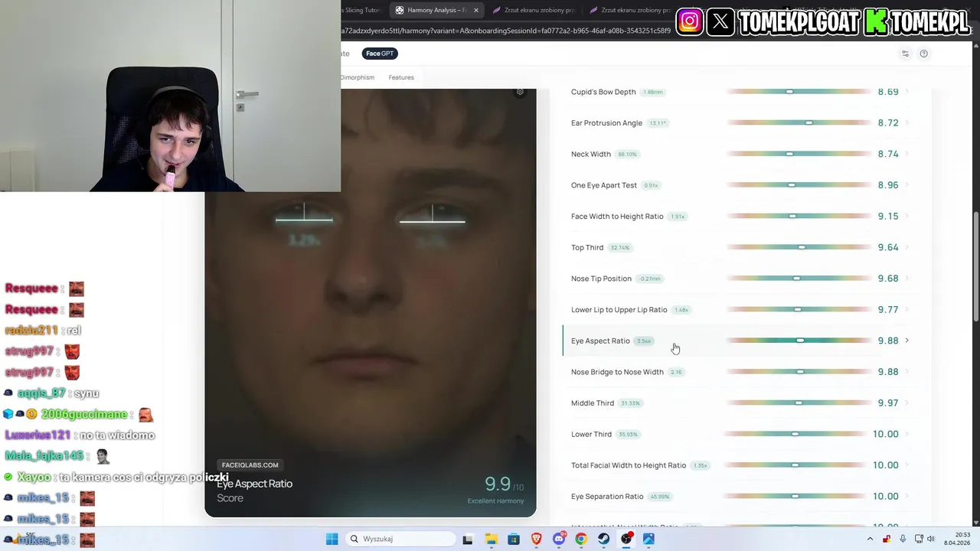Select the Lower Third label
The height and width of the screenshot is (551, 980).
click(591, 434)
